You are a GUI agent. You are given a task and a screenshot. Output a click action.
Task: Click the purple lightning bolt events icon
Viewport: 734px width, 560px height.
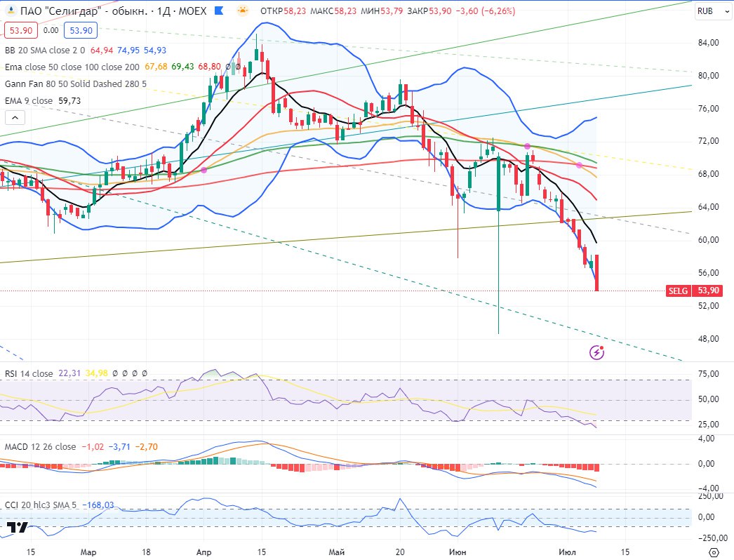coord(596,352)
